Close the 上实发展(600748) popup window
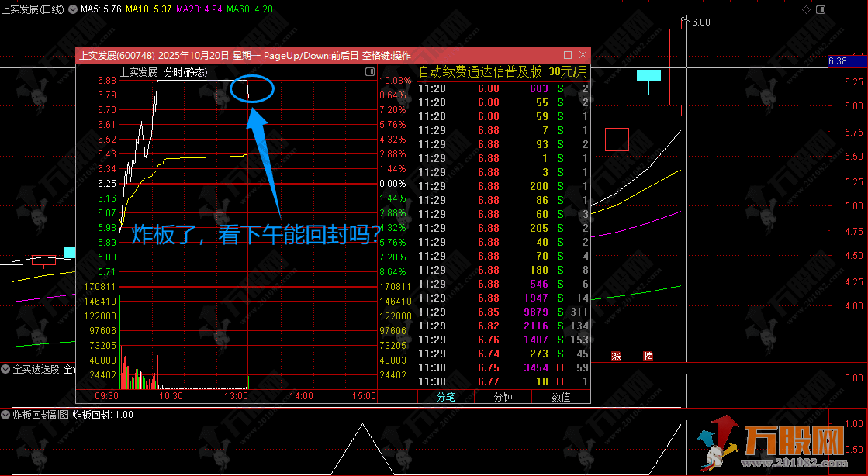Screen dimensions: 868x476 [x=583, y=55]
